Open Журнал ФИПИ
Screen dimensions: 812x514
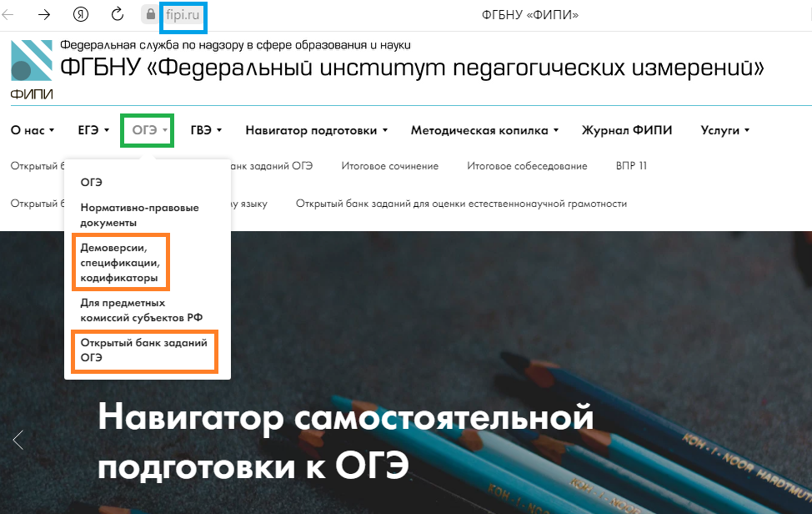pyautogui.click(x=627, y=130)
